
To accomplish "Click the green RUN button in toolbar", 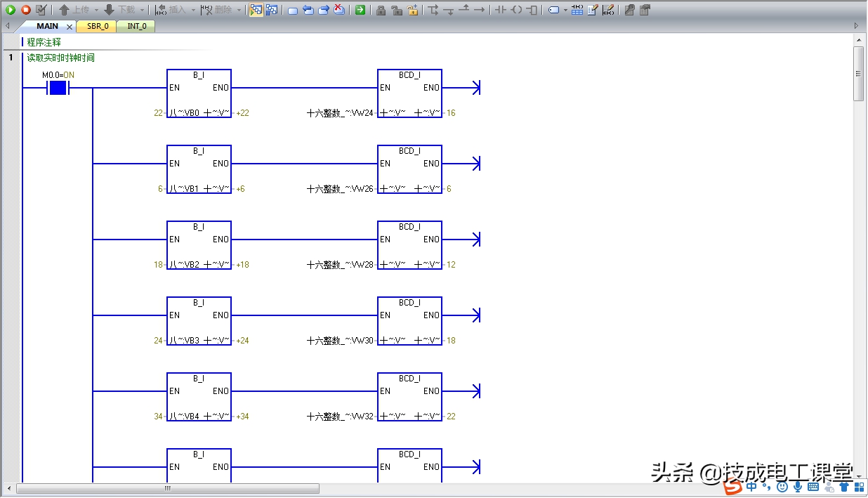I will [x=11, y=10].
